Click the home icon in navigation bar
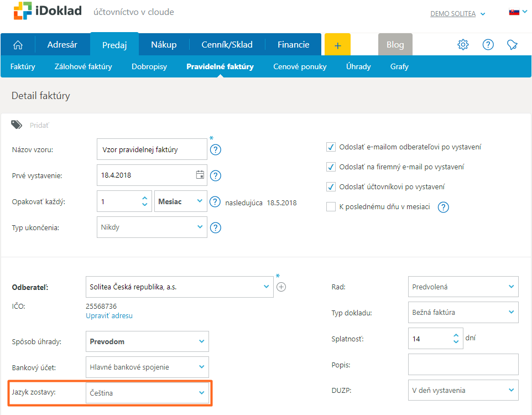 point(18,45)
